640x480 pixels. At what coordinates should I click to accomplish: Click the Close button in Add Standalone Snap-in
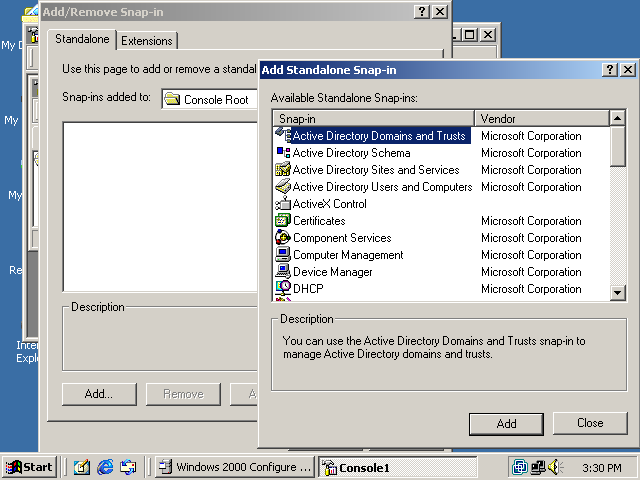pyautogui.click(x=590, y=423)
